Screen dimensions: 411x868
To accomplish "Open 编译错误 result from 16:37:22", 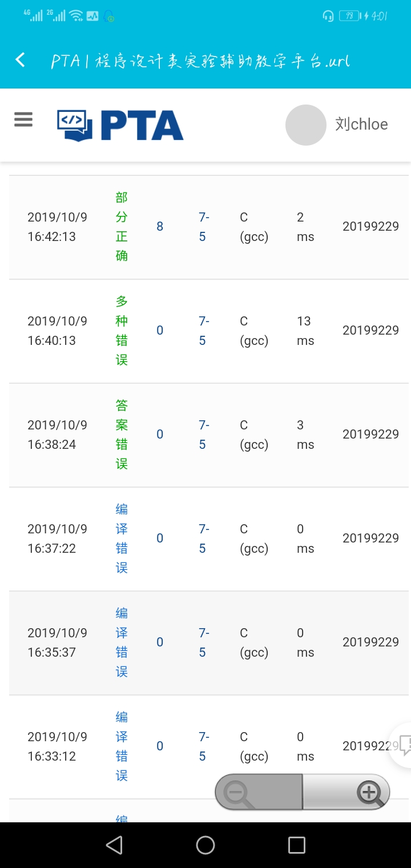I will click(x=122, y=539).
